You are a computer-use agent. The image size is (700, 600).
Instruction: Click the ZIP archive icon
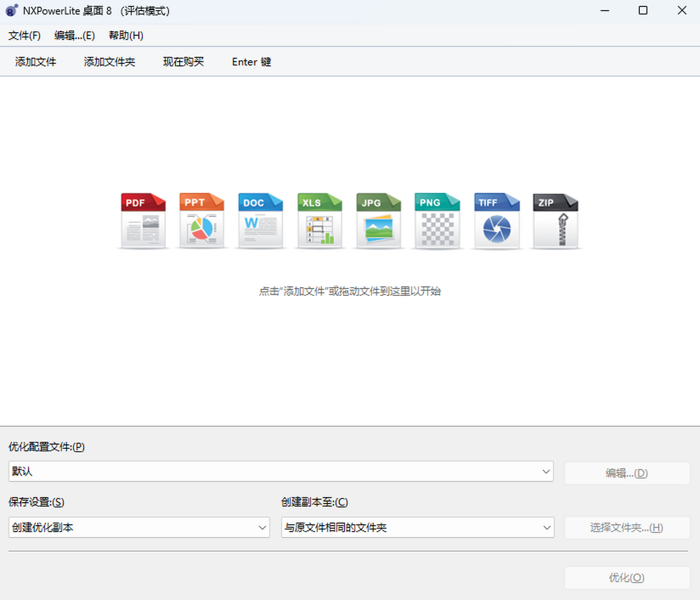click(x=555, y=221)
